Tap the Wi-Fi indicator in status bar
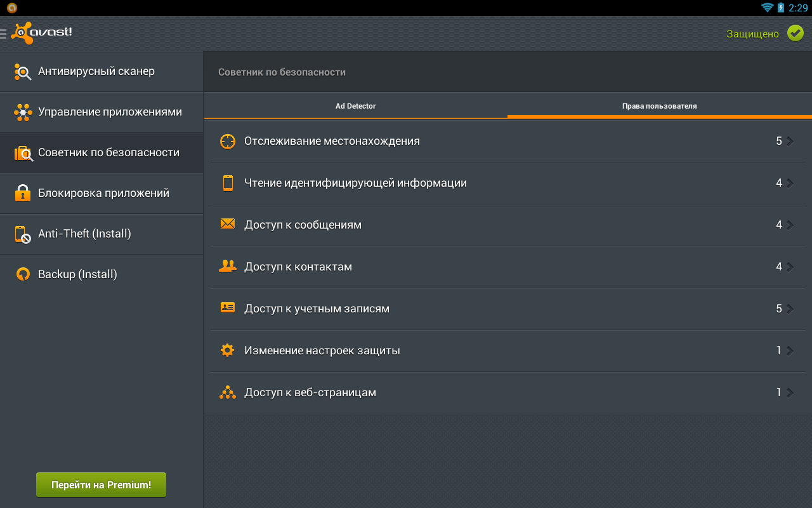Image resolution: width=812 pixels, height=508 pixels. [x=767, y=8]
